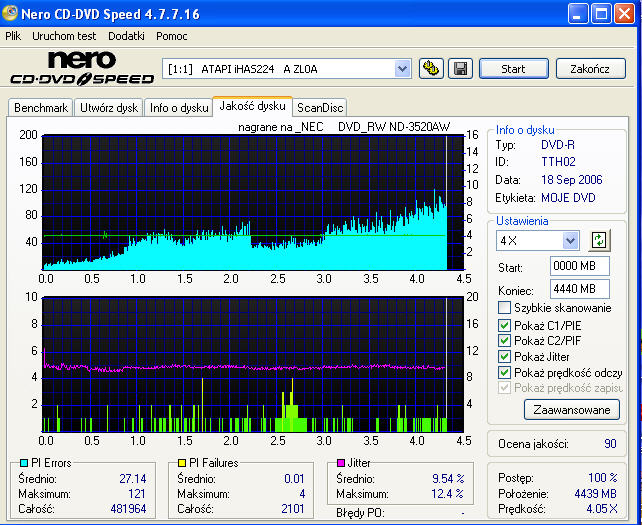The height and width of the screenshot is (525, 642).
Task: Click PI Errors maximum 121
Action: coord(137,493)
